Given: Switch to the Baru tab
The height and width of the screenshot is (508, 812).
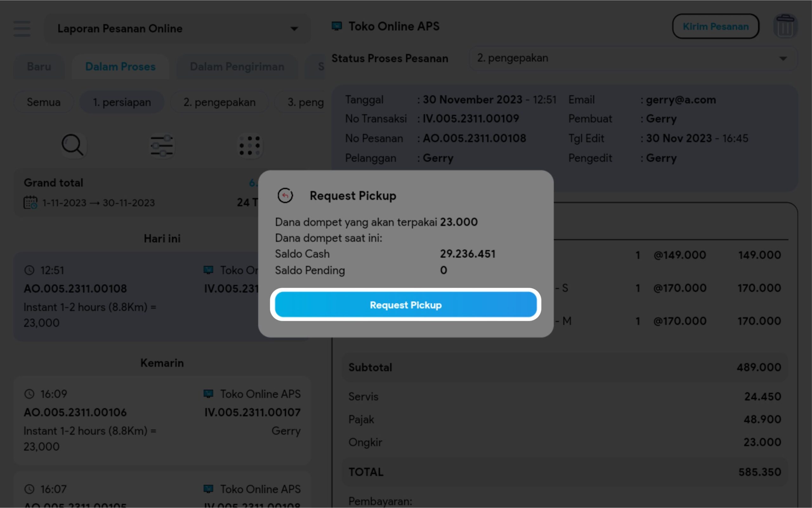Looking at the screenshot, I should point(39,67).
